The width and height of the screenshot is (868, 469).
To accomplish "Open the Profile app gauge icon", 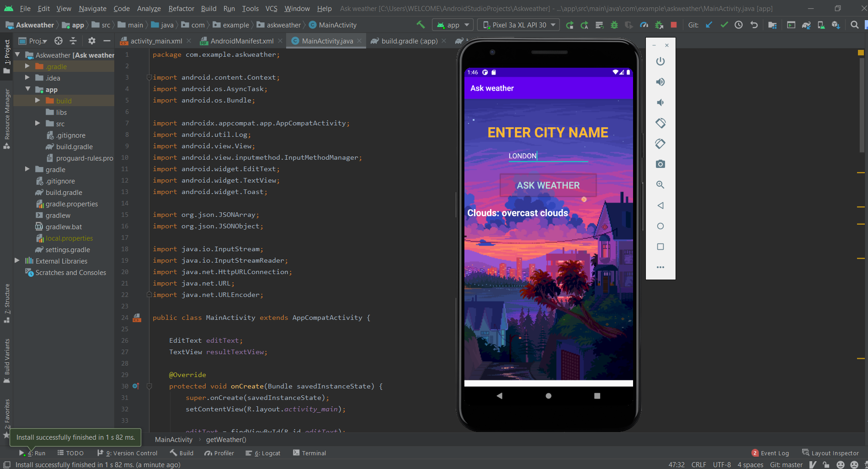I will (x=644, y=25).
